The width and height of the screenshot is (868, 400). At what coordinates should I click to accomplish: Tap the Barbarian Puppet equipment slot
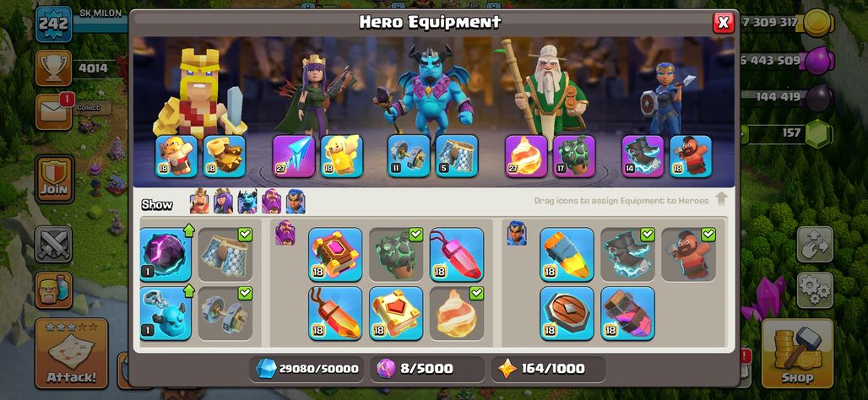[x=176, y=156]
